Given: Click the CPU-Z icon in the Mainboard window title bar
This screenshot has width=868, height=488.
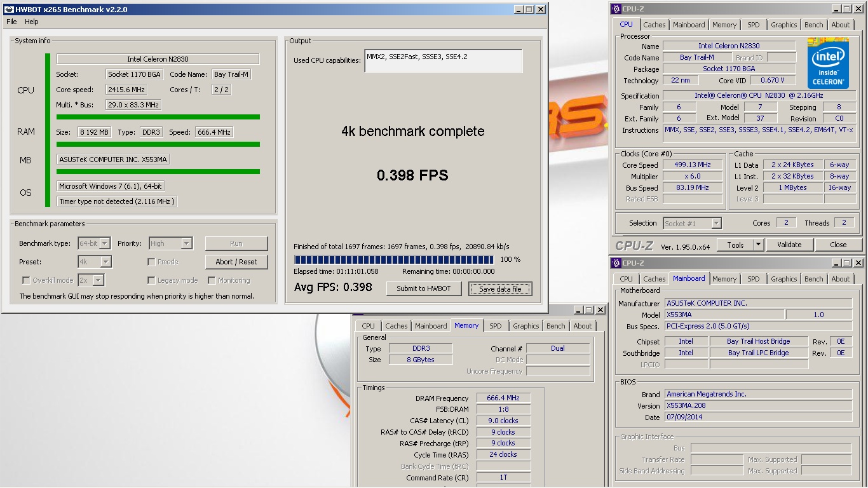Looking at the screenshot, I should pos(616,263).
